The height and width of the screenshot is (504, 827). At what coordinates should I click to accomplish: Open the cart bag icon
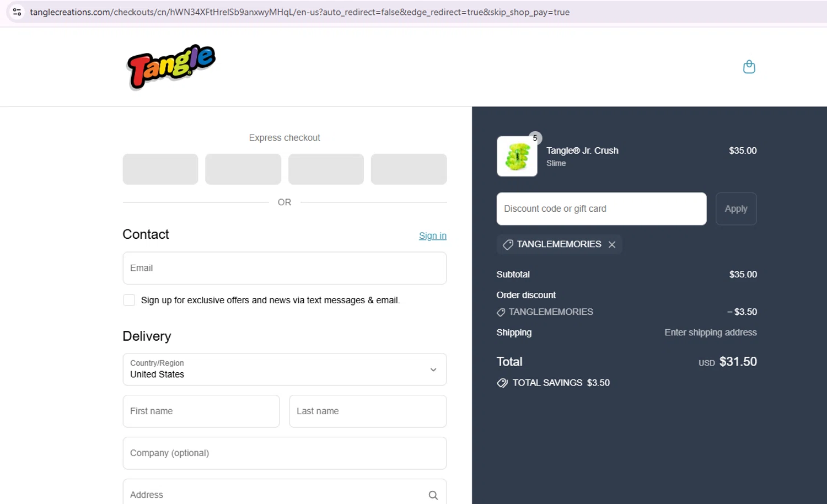[749, 67]
